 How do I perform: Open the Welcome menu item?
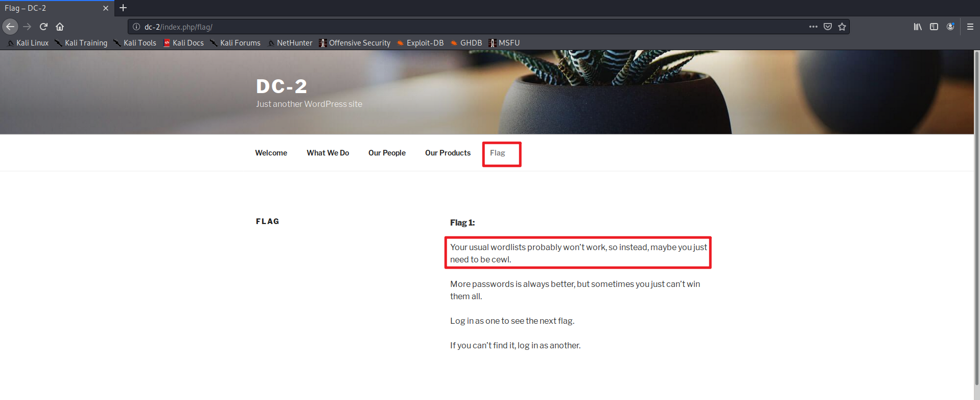tap(271, 153)
